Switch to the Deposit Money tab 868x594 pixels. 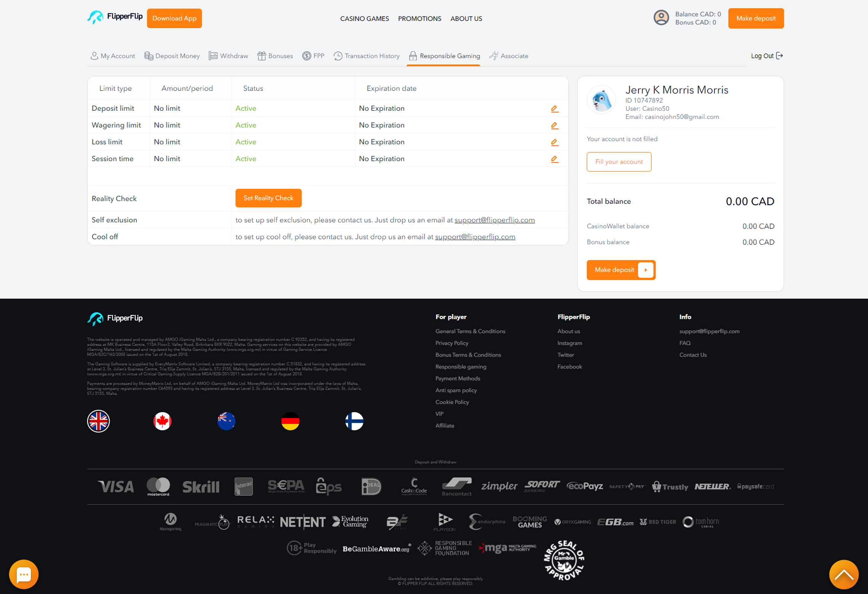172,56
